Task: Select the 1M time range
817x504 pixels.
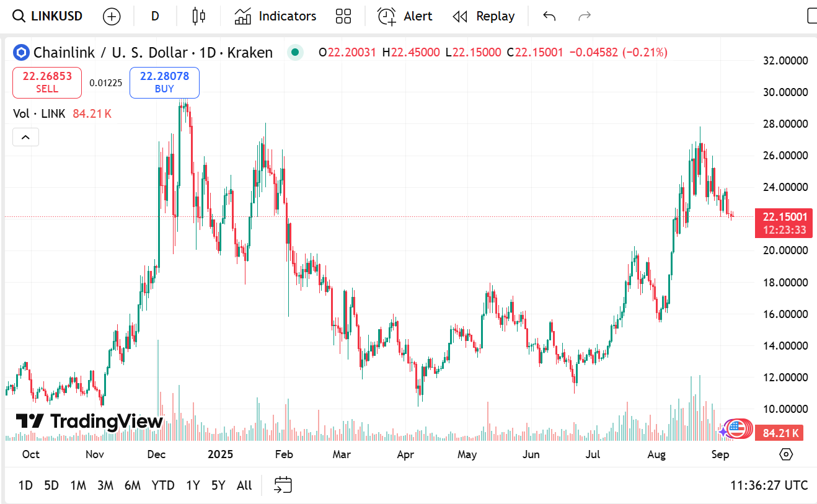Action: pos(78,485)
